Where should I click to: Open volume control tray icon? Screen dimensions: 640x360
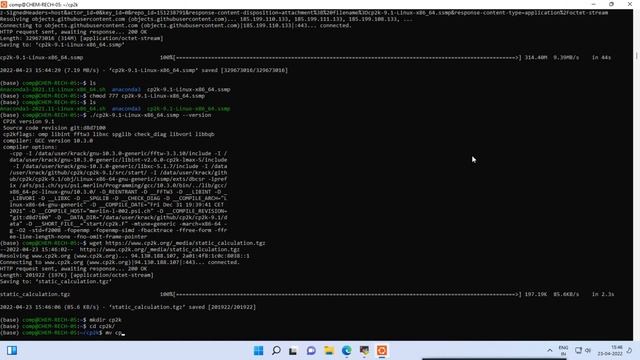tap(588, 351)
